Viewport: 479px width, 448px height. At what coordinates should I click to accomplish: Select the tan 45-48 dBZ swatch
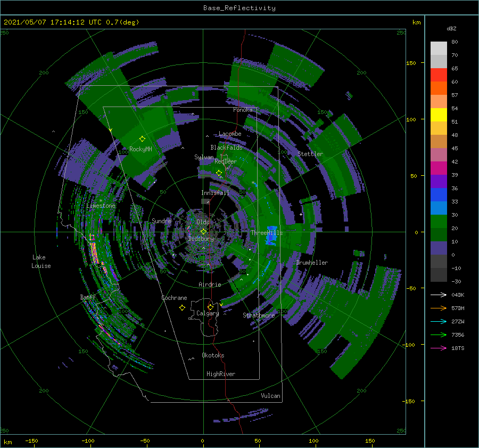(x=439, y=141)
